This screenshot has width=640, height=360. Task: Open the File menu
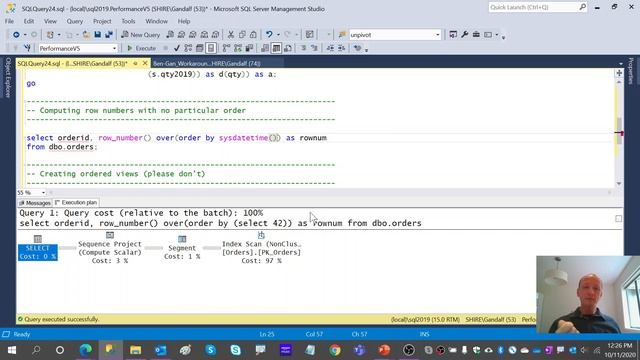click(x=9, y=21)
